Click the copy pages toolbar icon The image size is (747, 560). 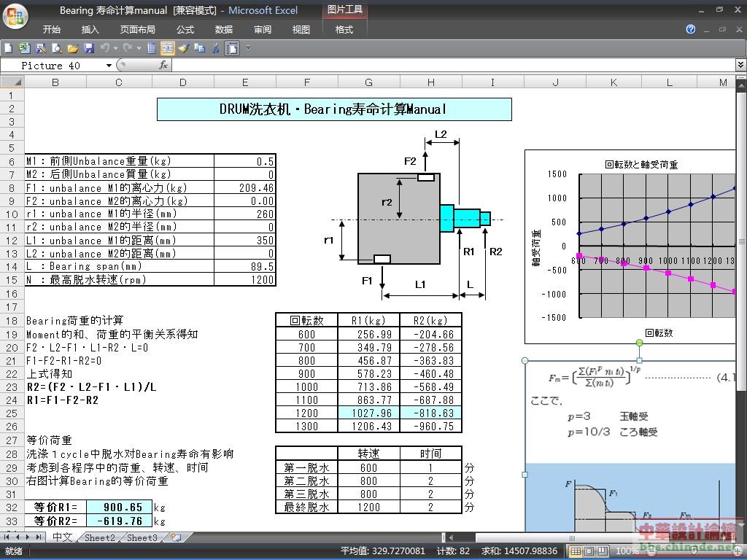coord(200,47)
